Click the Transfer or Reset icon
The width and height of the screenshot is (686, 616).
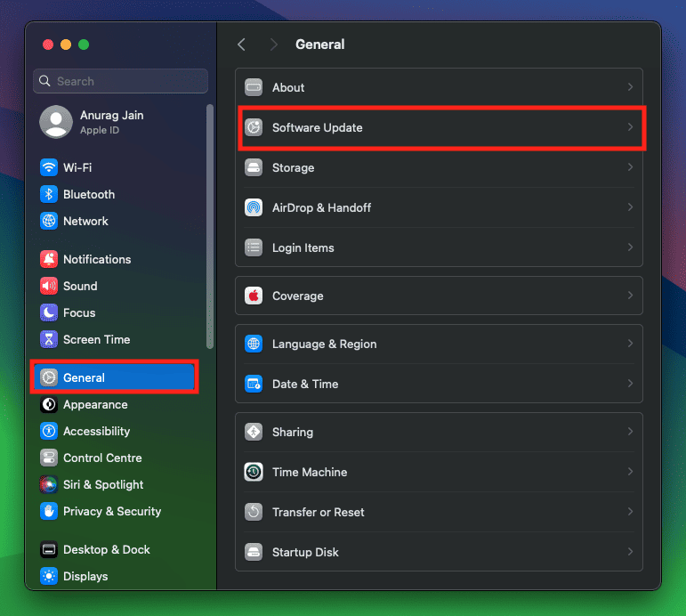[x=254, y=512]
